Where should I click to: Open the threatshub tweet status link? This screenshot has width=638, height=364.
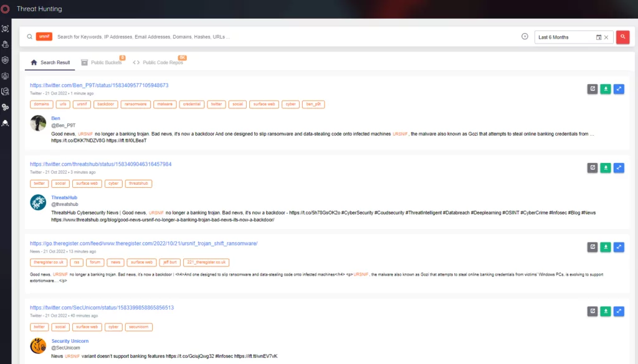click(100, 164)
